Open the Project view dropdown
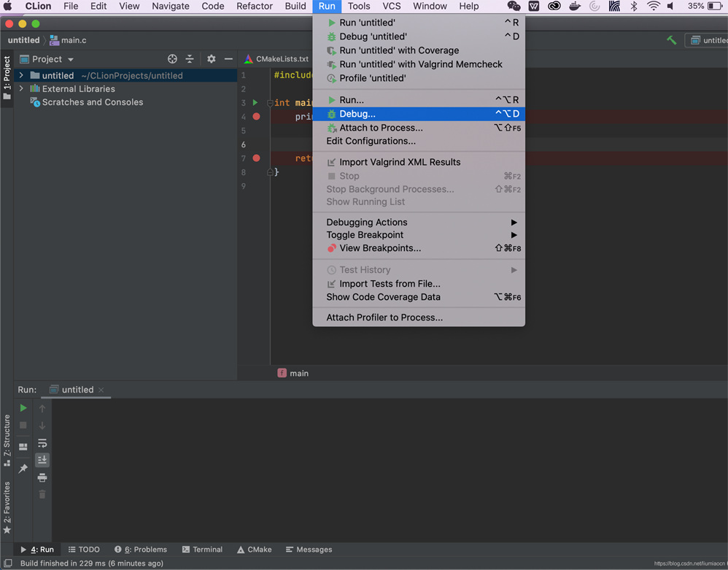Image resolution: width=728 pixels, height=570 pixels. pos(71,59)
